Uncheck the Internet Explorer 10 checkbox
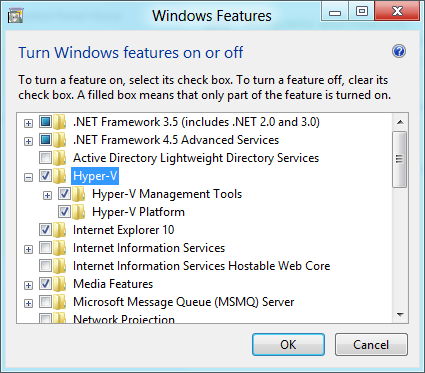 click(x=45, y=230)
